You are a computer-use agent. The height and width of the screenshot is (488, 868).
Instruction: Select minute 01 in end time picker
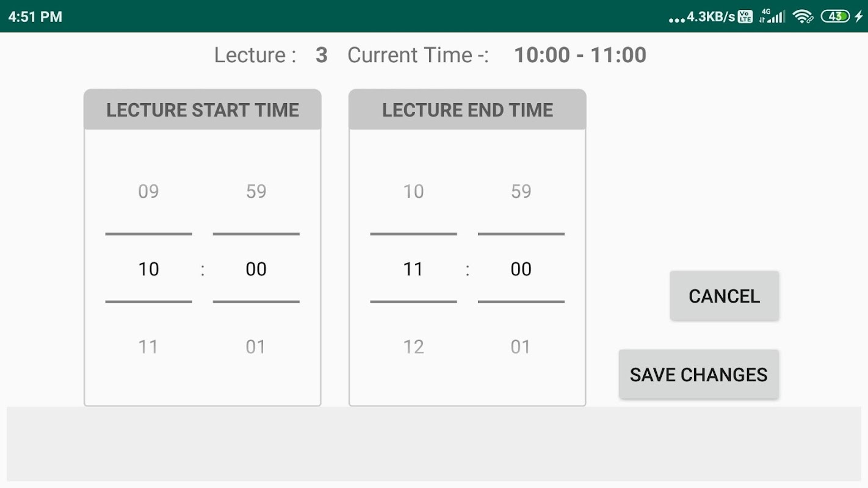(521, 347)
